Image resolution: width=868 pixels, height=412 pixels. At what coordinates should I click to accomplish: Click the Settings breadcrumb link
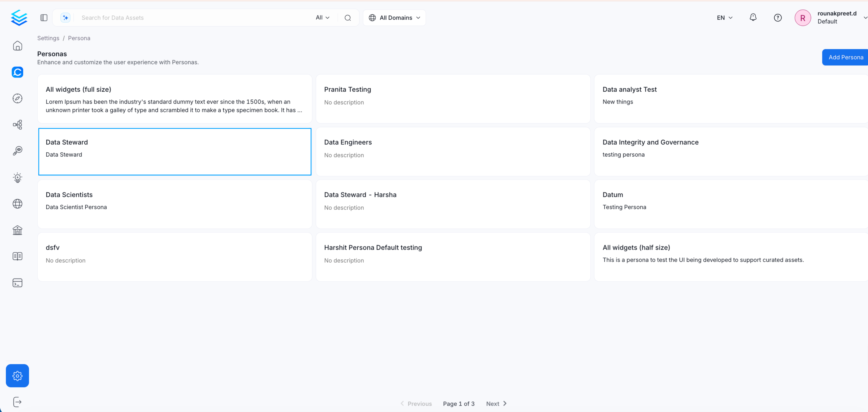(x=48, y=38)
